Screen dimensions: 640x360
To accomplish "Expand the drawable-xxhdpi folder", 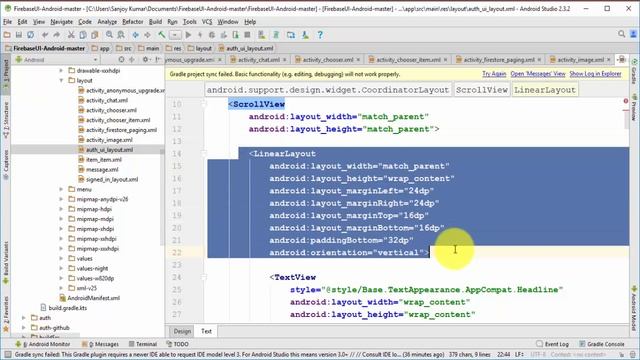I will pyautogui.click(x=61, y=71).
